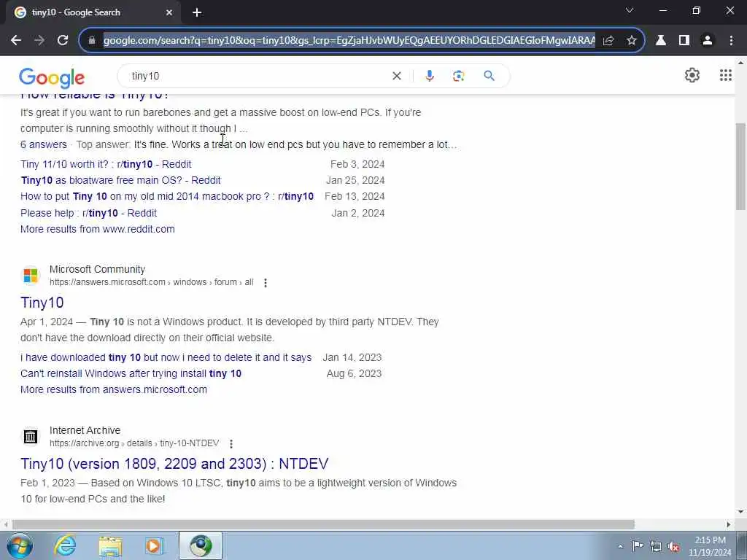Click the Internet Archive favicon
The width and height of the screenshot is (747, 560).
pos(31,436)
